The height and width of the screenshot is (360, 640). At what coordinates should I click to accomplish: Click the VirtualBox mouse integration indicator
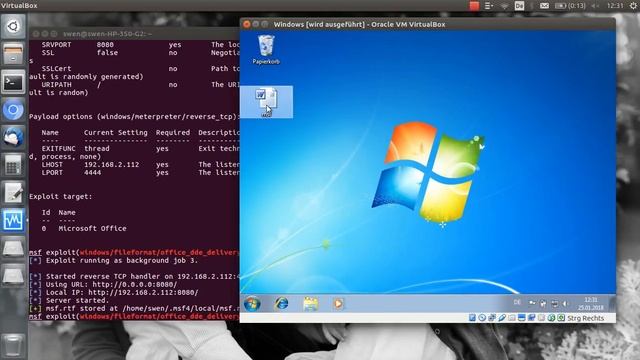pyautogui.click(x=551, y=318)
